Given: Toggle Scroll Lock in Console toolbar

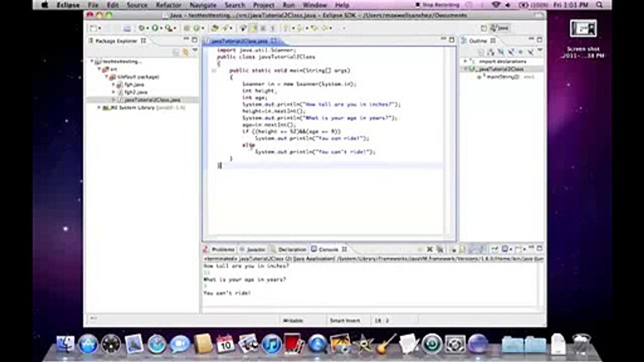Looking at the screenshot, I should [463, 249].
